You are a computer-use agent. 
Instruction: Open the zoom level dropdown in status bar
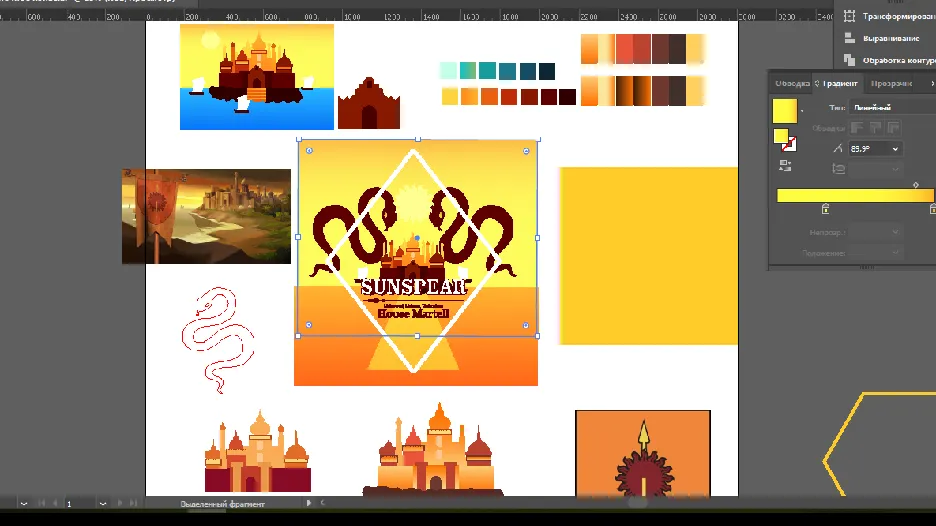click(x=24, y=504)
